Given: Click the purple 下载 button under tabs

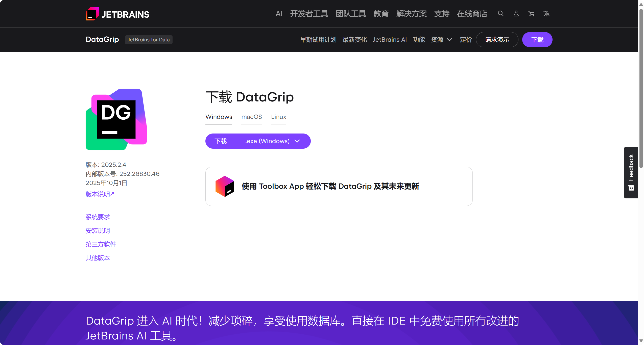Looking at the screenshot, I should coord(221,141).
